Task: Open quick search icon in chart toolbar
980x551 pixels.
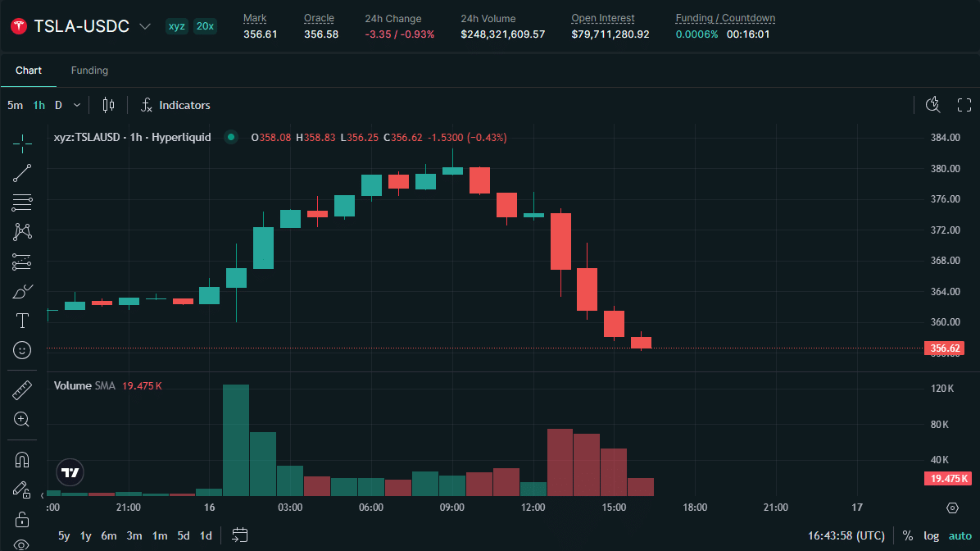Action: click(x=932, y=105)
